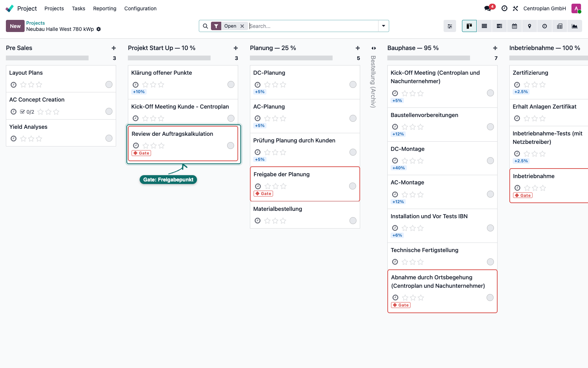Toggle state circle on Baustellenvorbereitungen card
588x368 pixels.
tap(491, 127)
